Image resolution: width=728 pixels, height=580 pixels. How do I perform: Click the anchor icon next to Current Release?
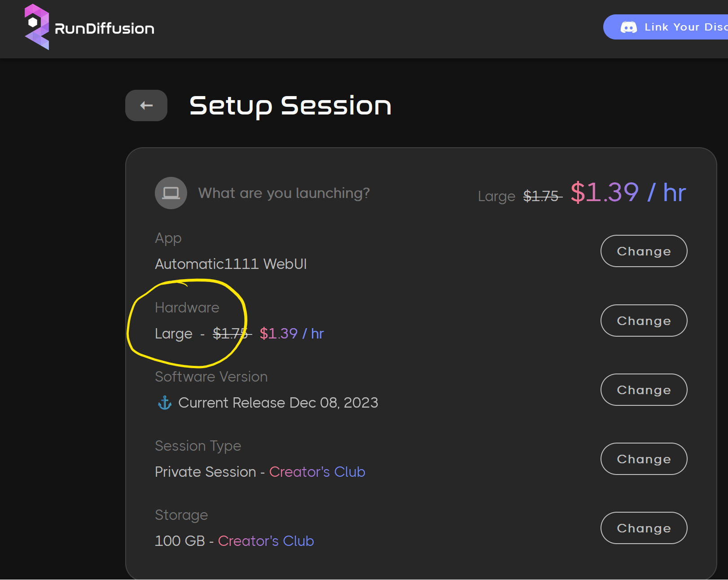click(165, 403)
